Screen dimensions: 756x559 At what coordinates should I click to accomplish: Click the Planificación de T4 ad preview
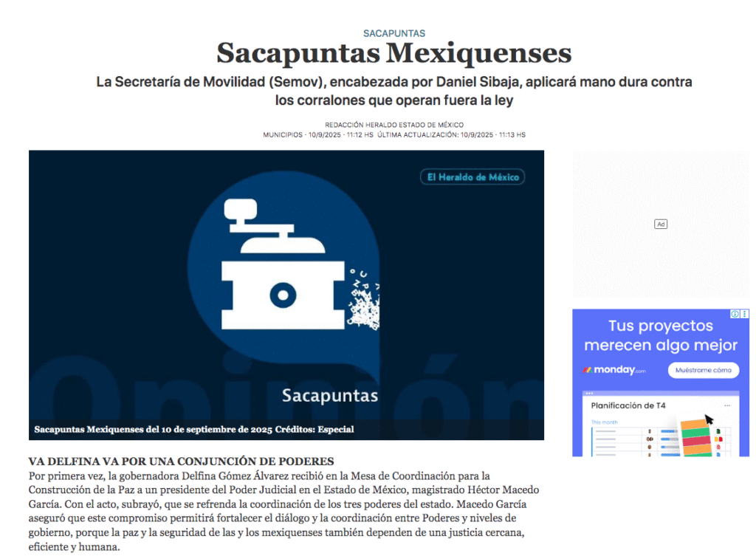(661, 423)
